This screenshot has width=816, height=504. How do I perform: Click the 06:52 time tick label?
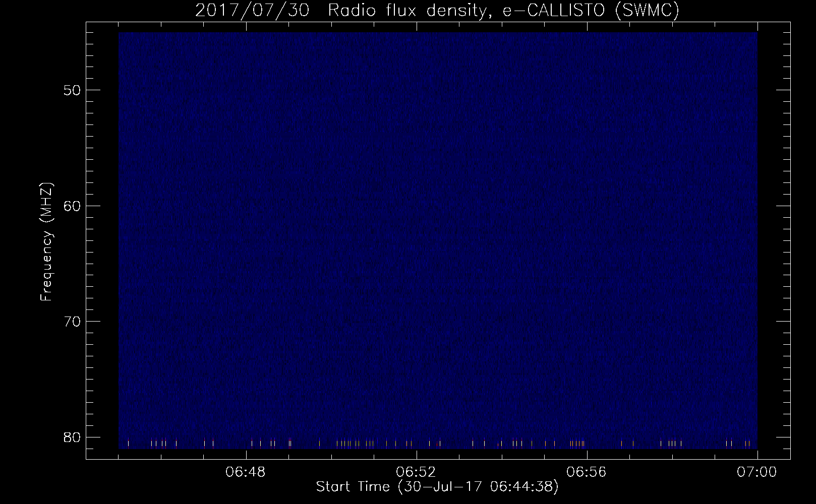point(416,473)
